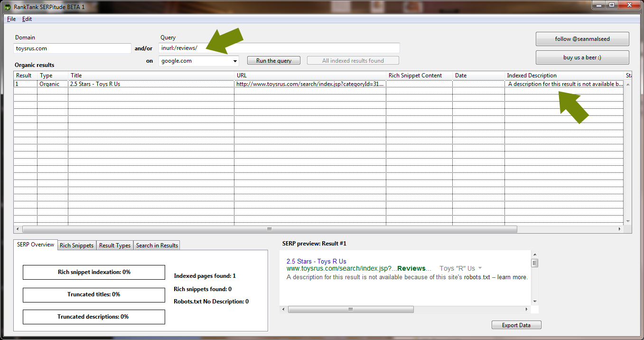Screen dimensions: 644x340
Task: Click the 'Organic results' label
Action: [35, 65]
